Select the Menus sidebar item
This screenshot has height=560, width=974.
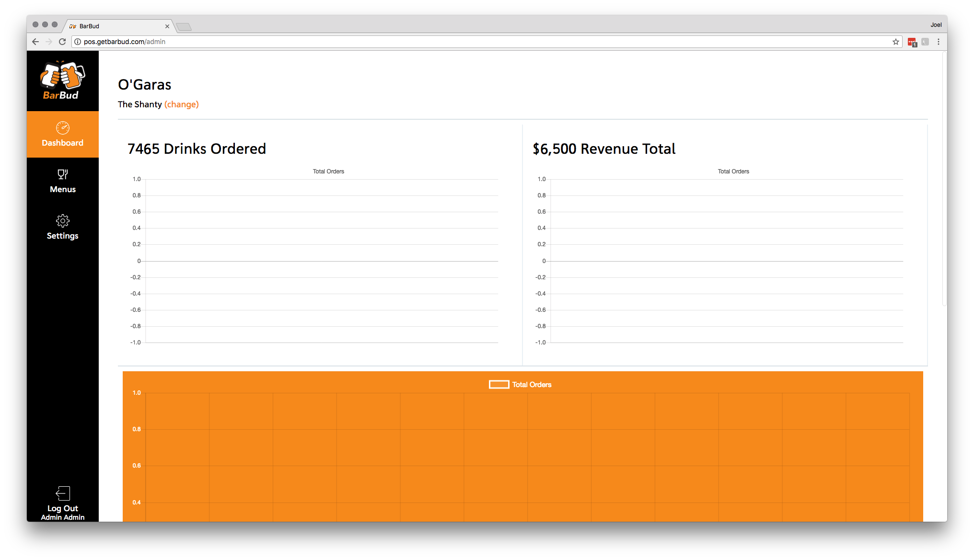[63, 181]
